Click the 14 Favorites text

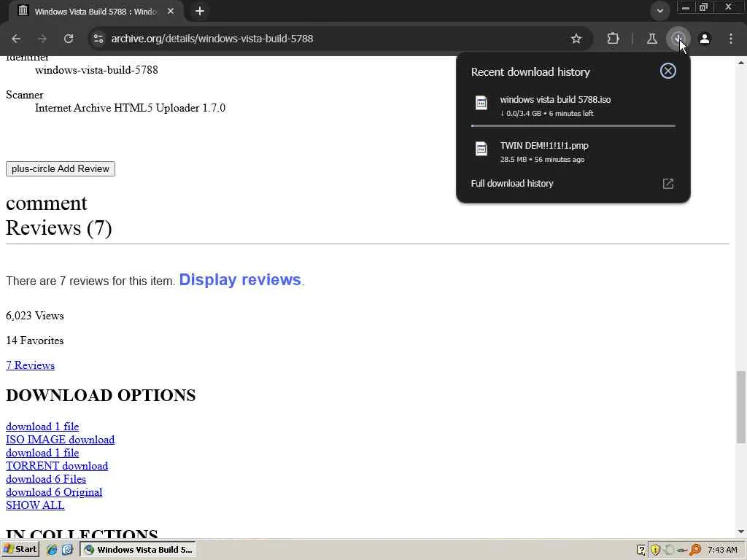pos(35,341)
